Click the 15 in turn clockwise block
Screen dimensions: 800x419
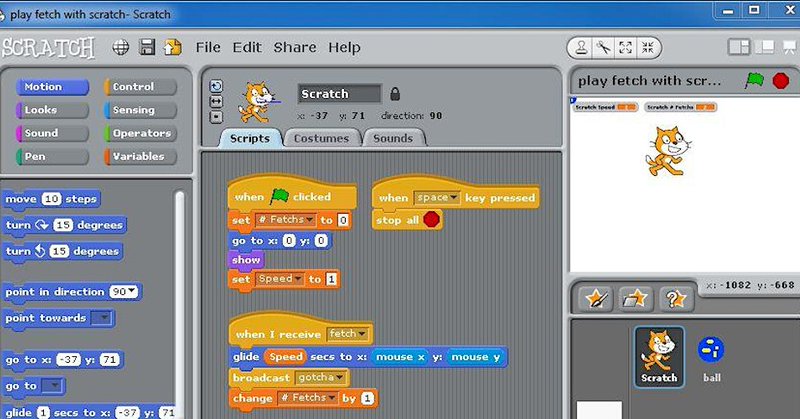point(63,225)
